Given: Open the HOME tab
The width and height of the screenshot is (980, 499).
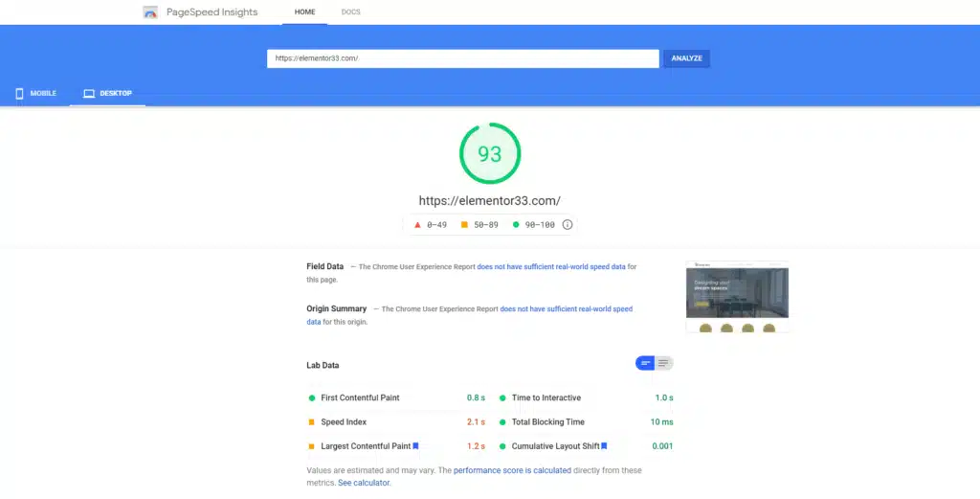Looking at the screenshot, I should [305, 11].
